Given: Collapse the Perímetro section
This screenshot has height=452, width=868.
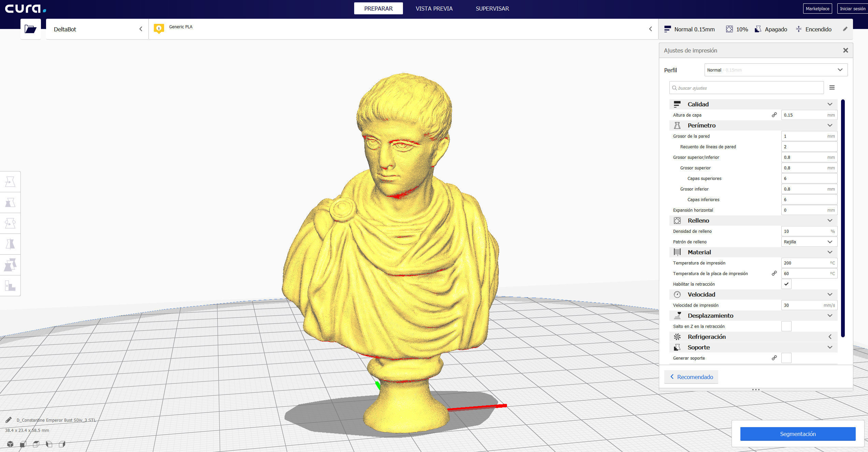Looking at the screenshot, I should coord(753,125).
